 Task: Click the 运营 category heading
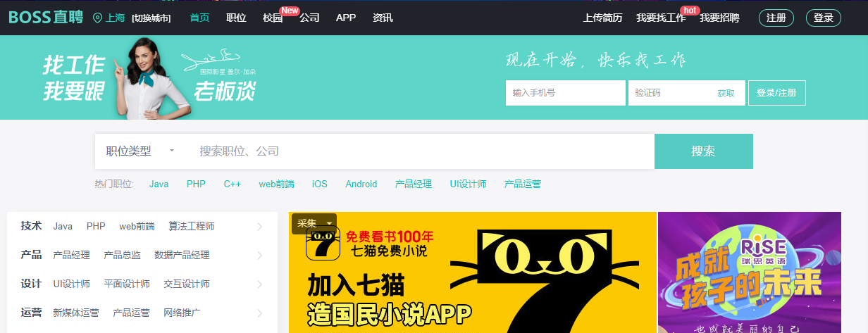click(x=31, y=313)
